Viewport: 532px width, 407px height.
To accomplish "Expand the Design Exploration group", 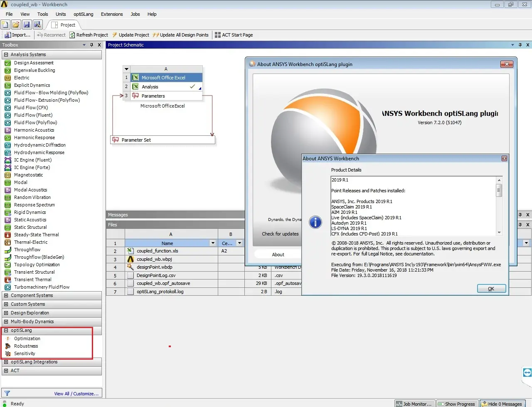I will click(x=6, y=313).
